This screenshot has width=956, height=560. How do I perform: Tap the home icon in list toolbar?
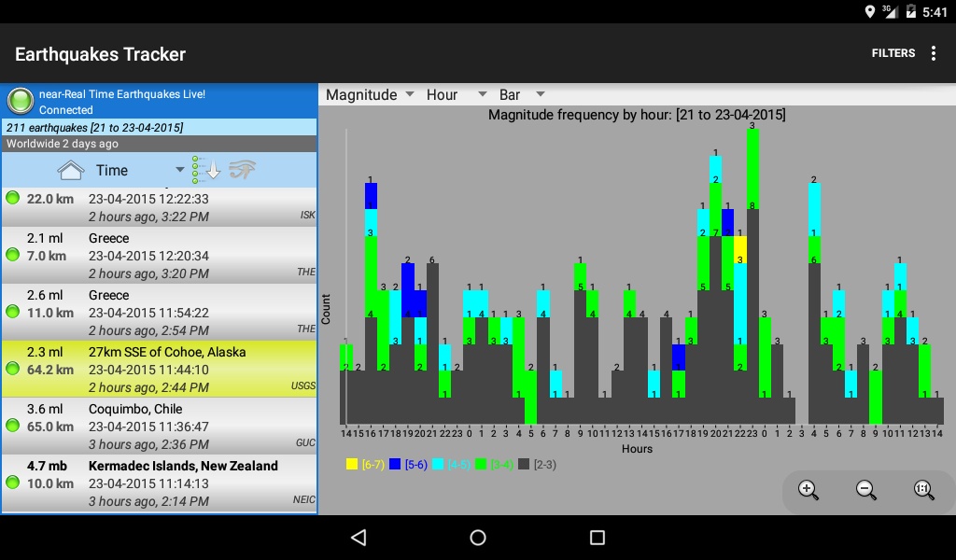pyautogui.click(x=71, y=170)
